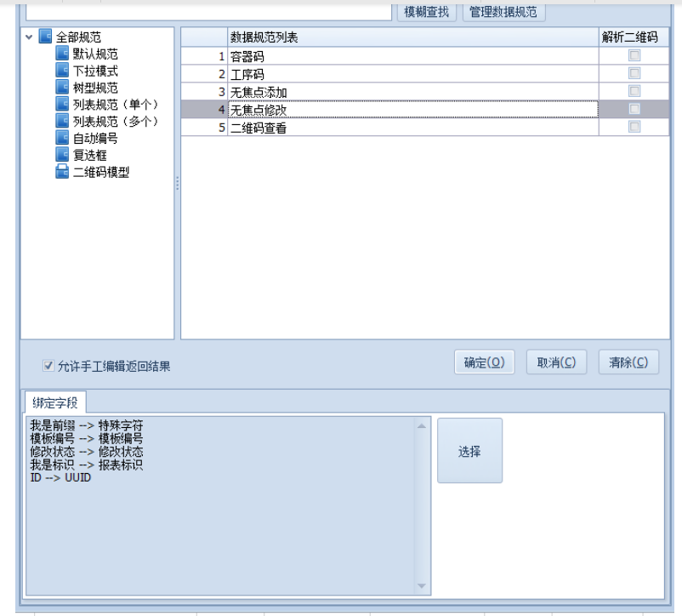
Task: Select the 下拉模式 icon in tree
Action: click(x=62, y=71)
